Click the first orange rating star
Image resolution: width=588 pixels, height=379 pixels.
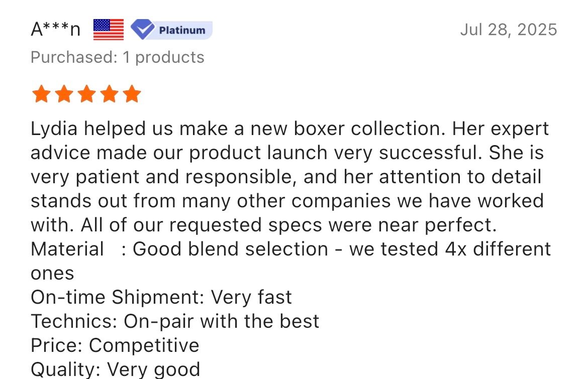pyautogui.click(x=40, y=94)
